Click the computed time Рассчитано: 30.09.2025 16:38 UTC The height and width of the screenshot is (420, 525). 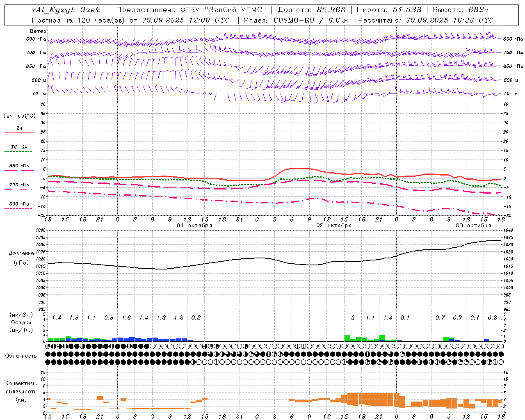pyautogui.click(x=426, y=20)
